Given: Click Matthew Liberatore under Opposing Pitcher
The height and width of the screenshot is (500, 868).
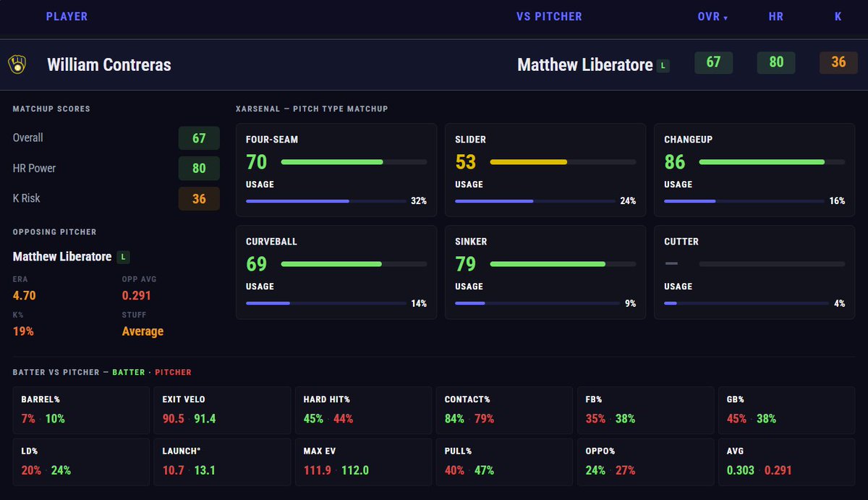Looking at the screenshot, I should tap(62, 257).
